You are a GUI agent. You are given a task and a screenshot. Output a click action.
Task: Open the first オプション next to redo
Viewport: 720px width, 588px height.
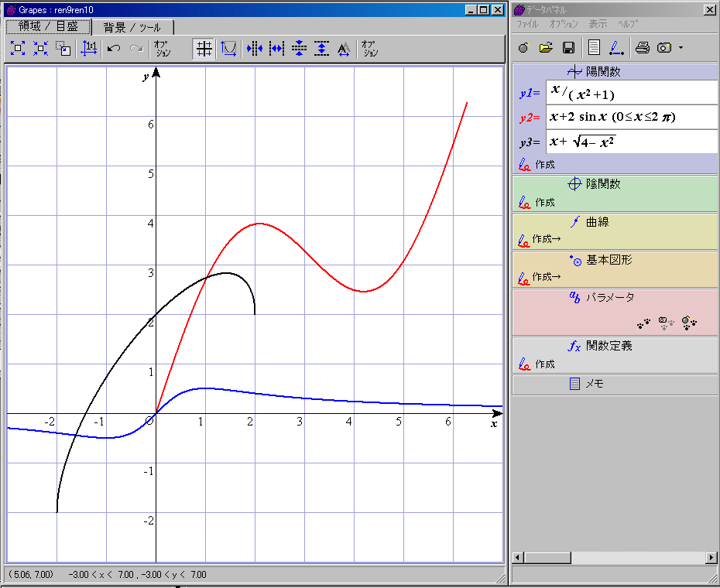(x=162, y=48)
